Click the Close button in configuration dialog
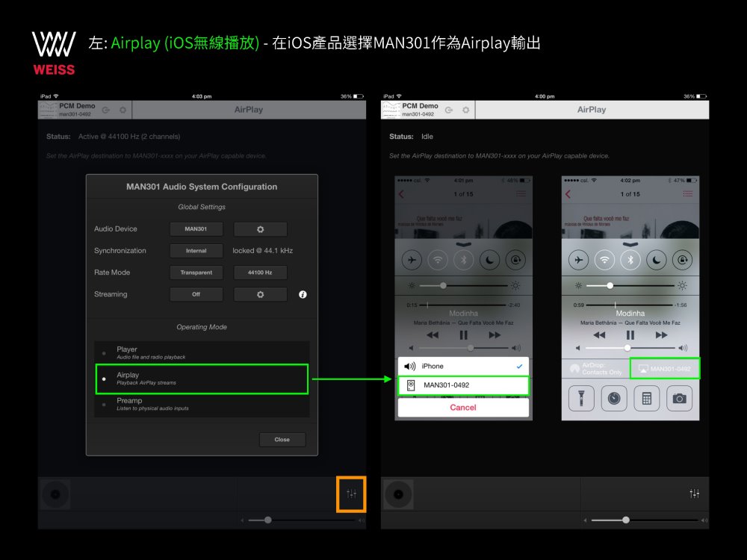The height and width of the screenshot is (560, 747). 282,440
